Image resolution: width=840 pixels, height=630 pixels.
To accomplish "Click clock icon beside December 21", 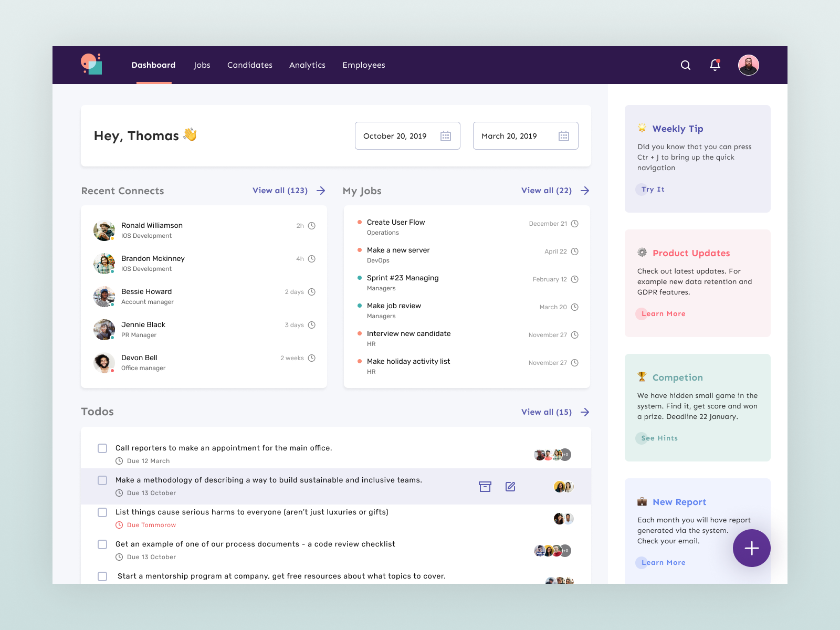I will [575, 224].
